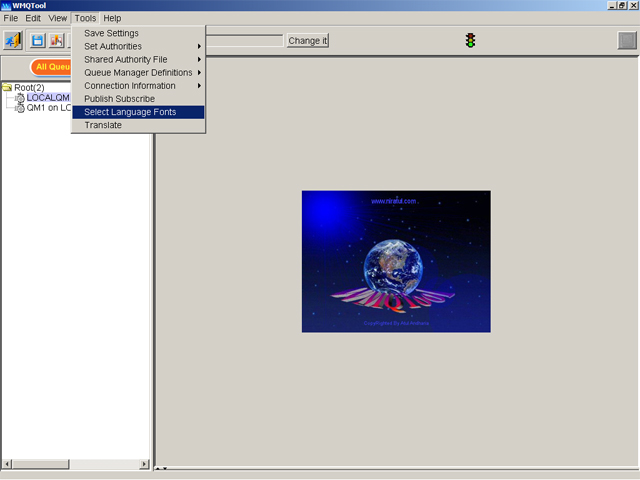Choose Save Settings from Tools menu
The height and width of the screenshot is (480, 640).
coord(138,33)
